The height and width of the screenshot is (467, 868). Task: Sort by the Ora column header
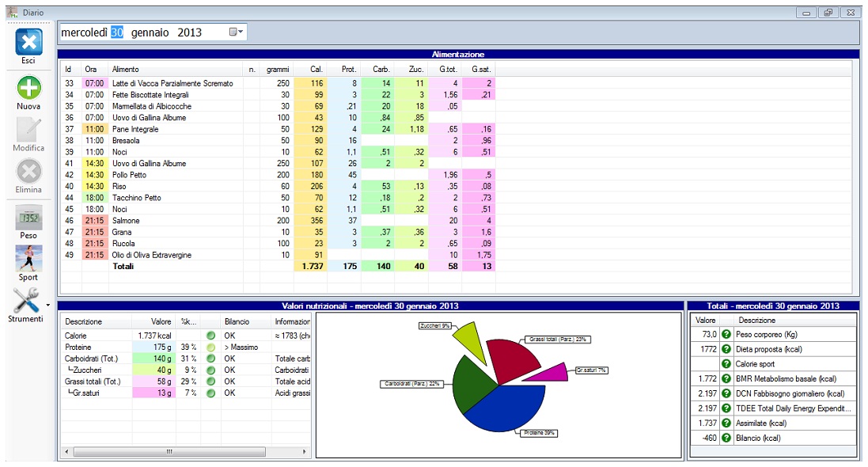tap(95, 69)
